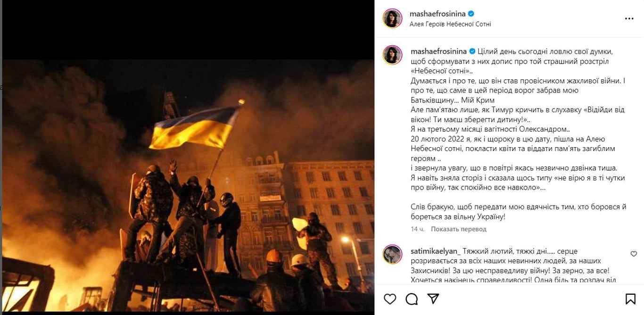
Task: Open the three-dot more options menu
Action: click(x=629, y=19)
